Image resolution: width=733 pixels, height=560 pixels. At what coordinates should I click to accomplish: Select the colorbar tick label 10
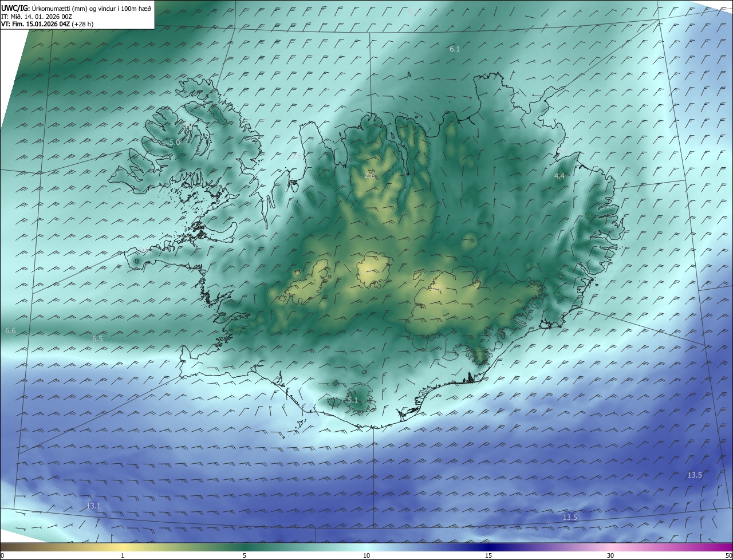click(366, 555)
